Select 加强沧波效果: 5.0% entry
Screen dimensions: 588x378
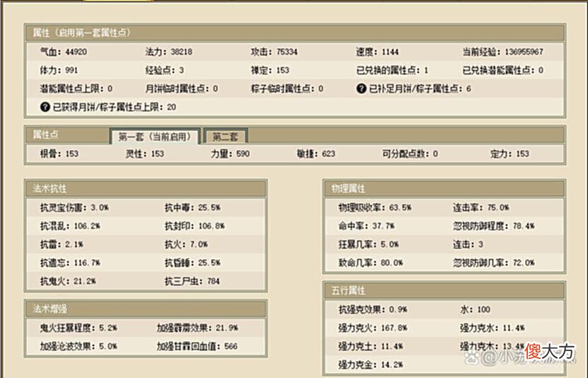[79, 346]
